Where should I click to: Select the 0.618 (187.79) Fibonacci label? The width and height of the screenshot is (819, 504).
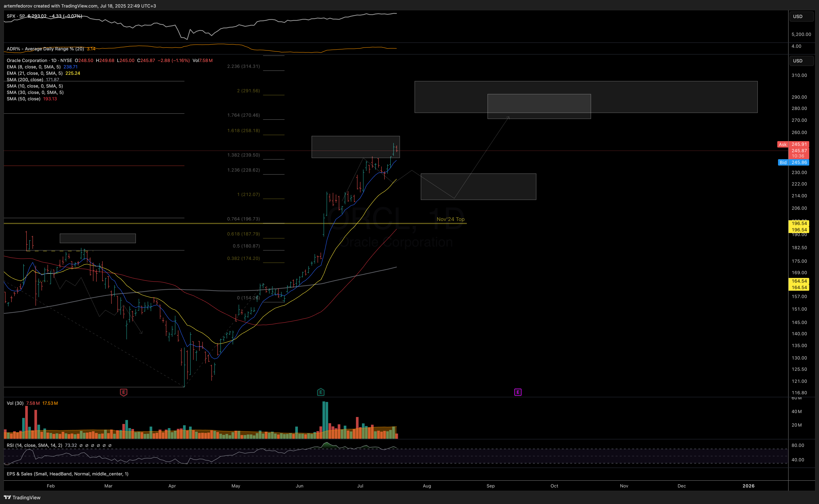point(243,234)
